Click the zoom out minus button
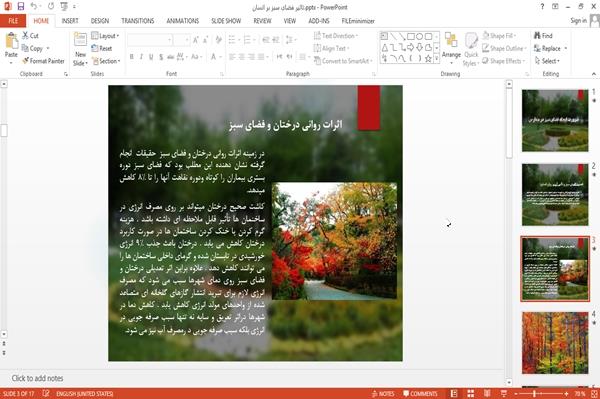This screenshot has width=600, height=399. pos(515,394)
